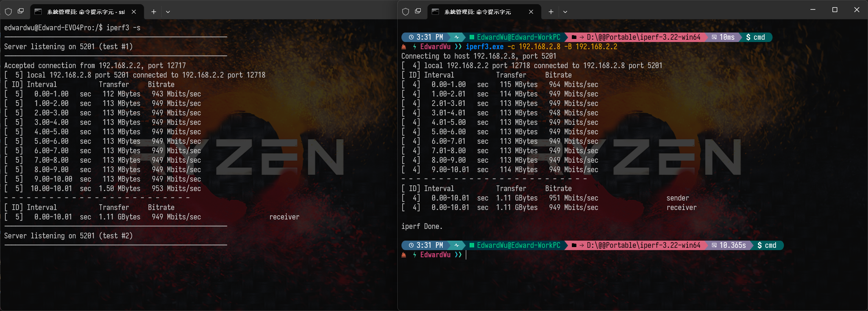
Task: Click the '1.50 MBytes' transfer value
Action: (x=120, y=188)
